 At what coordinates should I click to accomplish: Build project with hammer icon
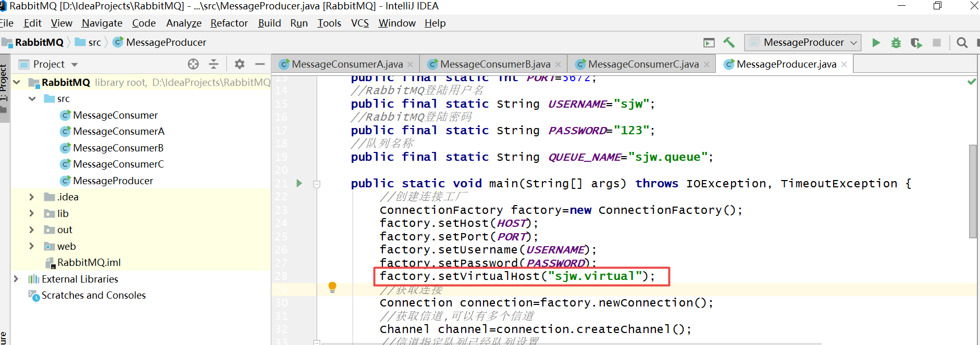point(729,43)
